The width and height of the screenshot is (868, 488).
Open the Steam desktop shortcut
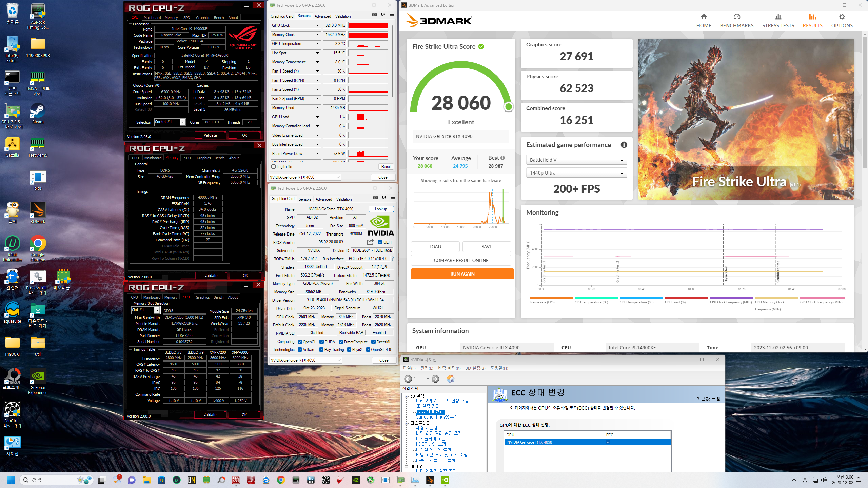pyautogui.click(x=38, y=114)
